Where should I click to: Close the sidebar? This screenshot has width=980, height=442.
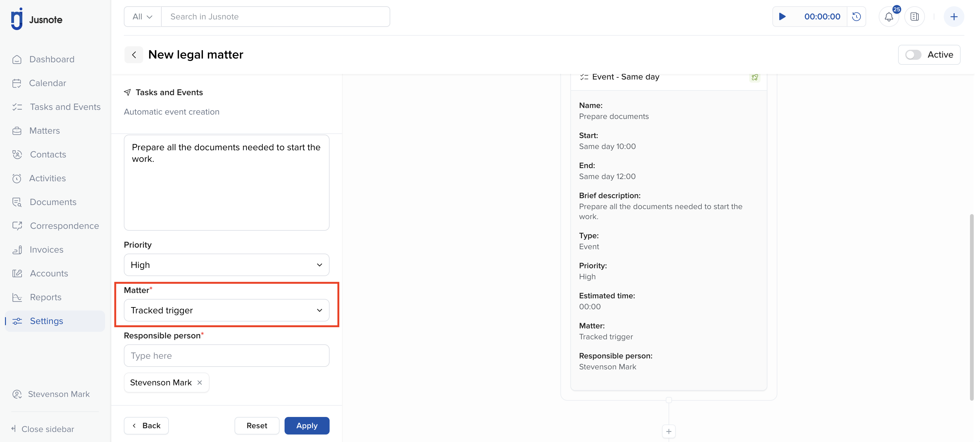click(43, 429)
